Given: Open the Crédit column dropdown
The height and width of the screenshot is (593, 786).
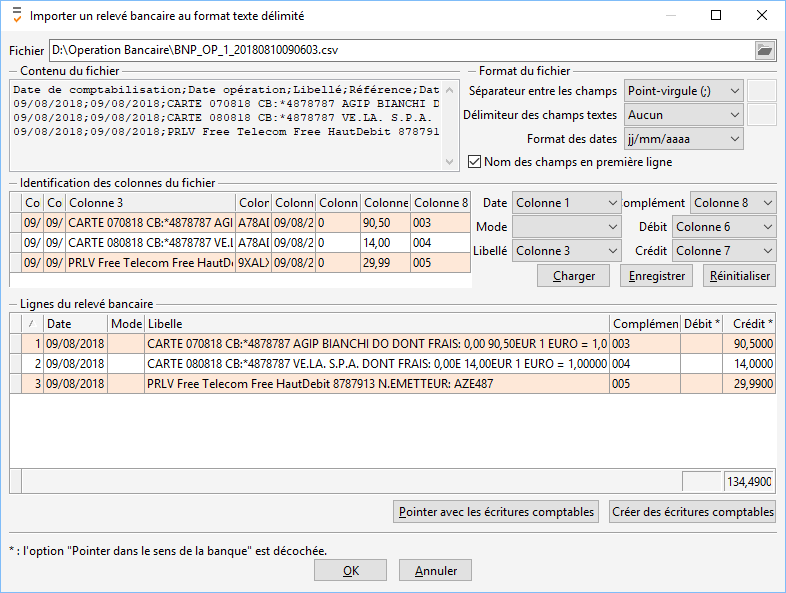Looking at the screenshot, I should [x=724, y=251].
